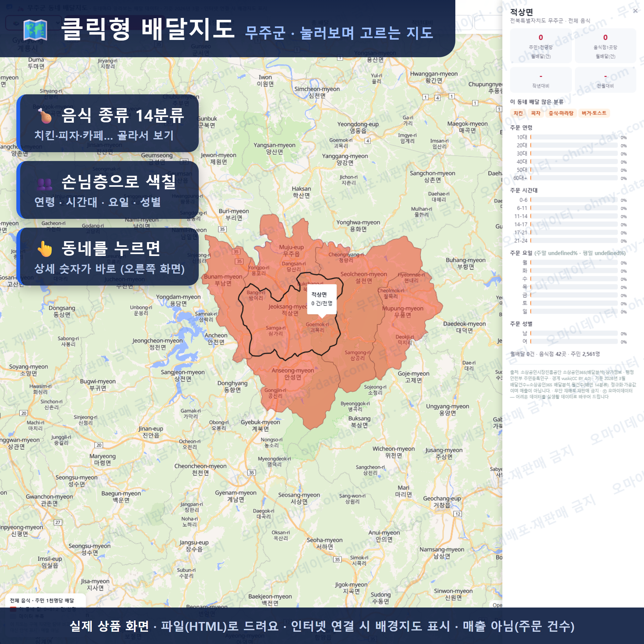Select the 설천면 region on the map
The width and height of the screenshot is (644, 644).
click(363, 277)
